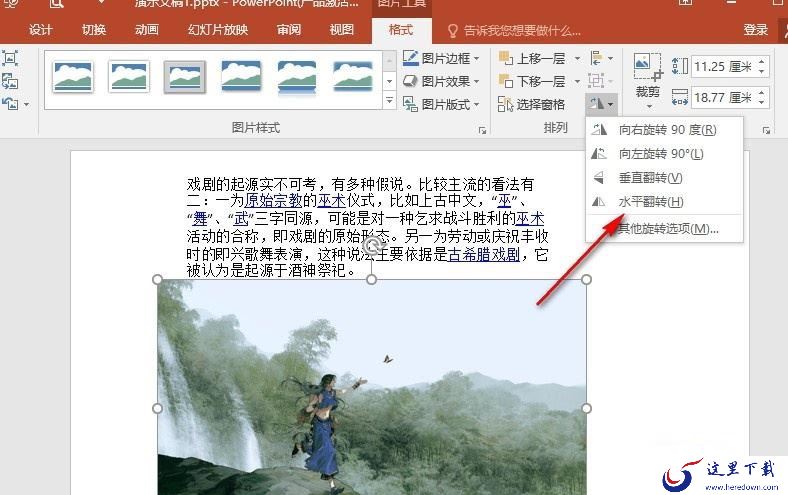Choose 向右旋转 90 度
Screen dimensions: 788x495
(x=664, y=130)
